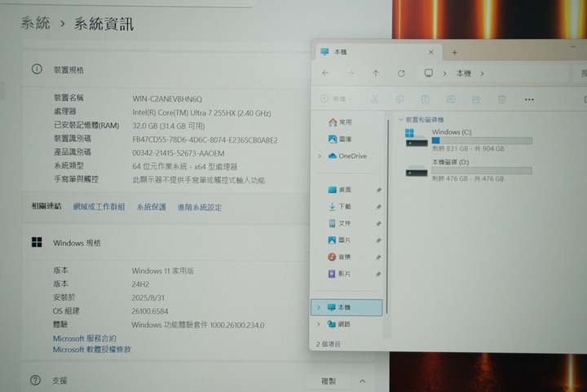Select OneDrive in the sidebar
The image size is (587, 392).
coord(347,156)
